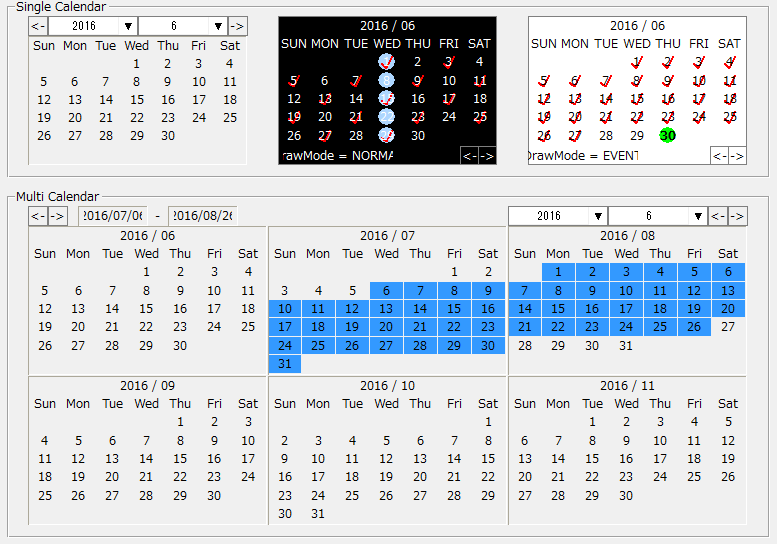Toggle highlighted August 26 in Multi Calendar
This screenshot has height=544, width=777.
[x=694, y=327]
